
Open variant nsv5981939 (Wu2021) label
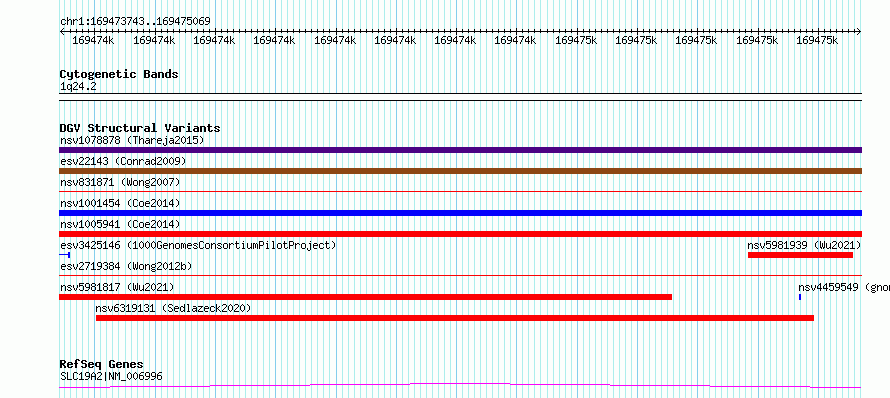[804, 245]
